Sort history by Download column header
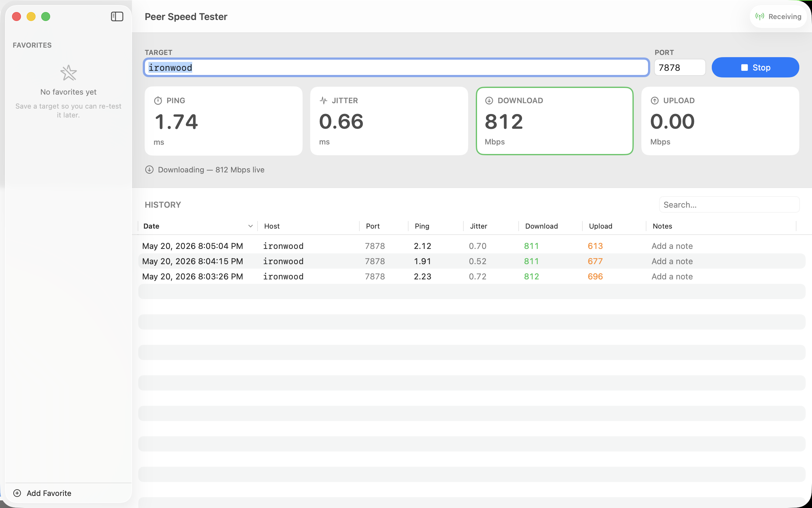 (x=550, y=226)
